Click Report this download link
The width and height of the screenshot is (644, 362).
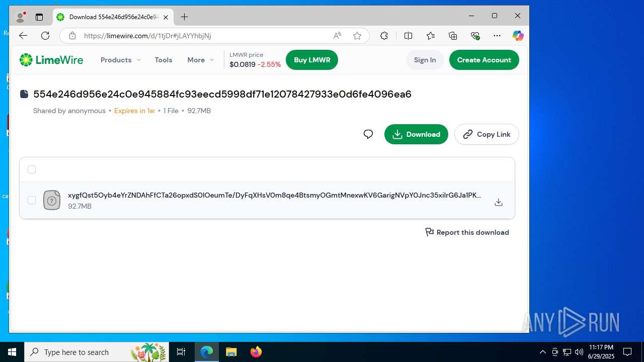(x=467, y=232)
